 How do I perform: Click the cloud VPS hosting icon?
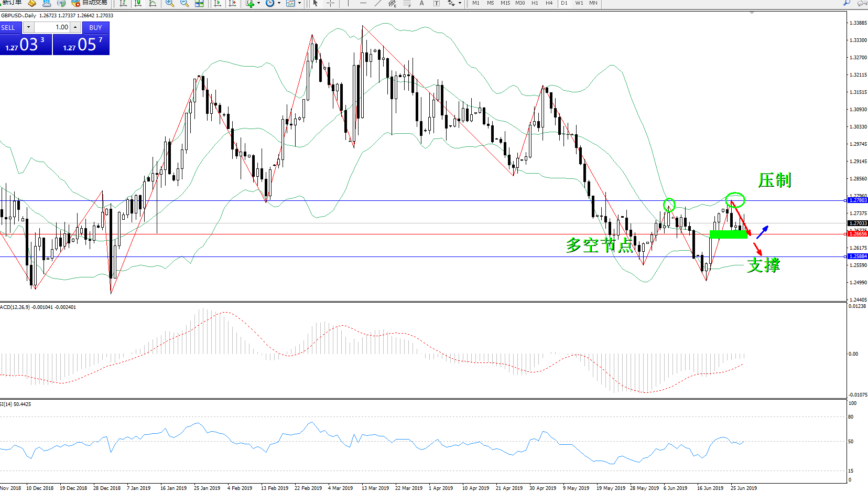(x=47, y=3)
